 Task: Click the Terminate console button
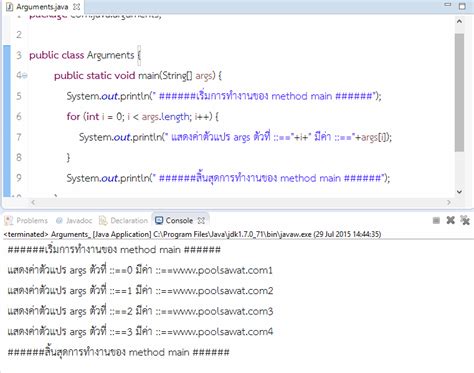point(436,220)
